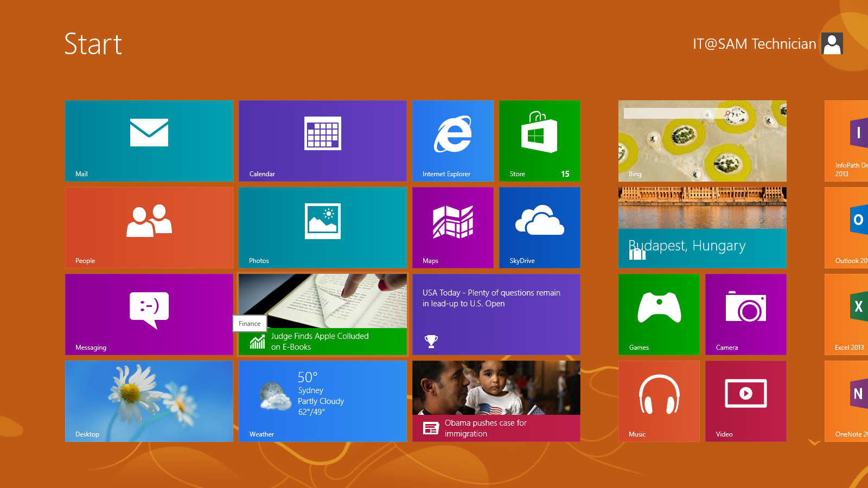Screen dimensions: 868x488
Task: Launch Internet Explorer tile
Action: click(x=453, y=141)
